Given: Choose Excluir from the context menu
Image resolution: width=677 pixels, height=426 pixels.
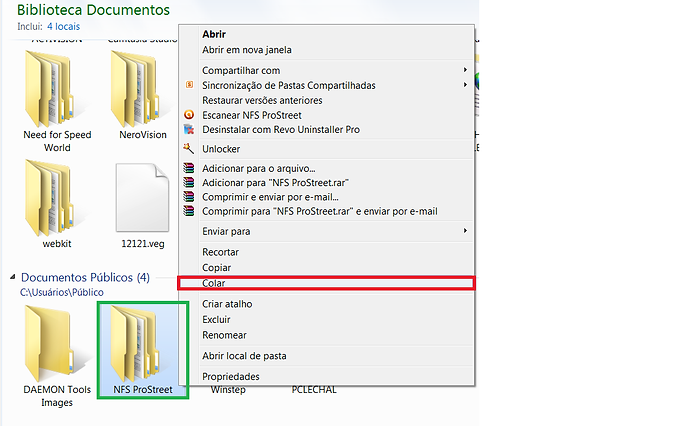Looking at the screenshot, I should click(216, 319).
